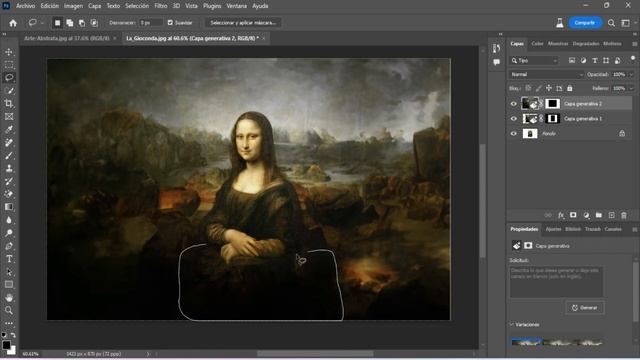The height and width of the screenshot is (360, 640).
Task: Select the Gradient tool
Action: (9, 207)
